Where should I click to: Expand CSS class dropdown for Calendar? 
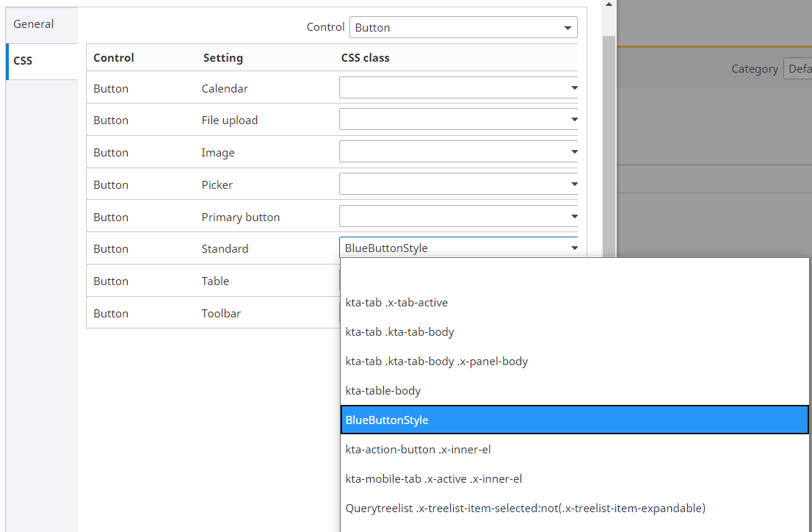(573, 88)
